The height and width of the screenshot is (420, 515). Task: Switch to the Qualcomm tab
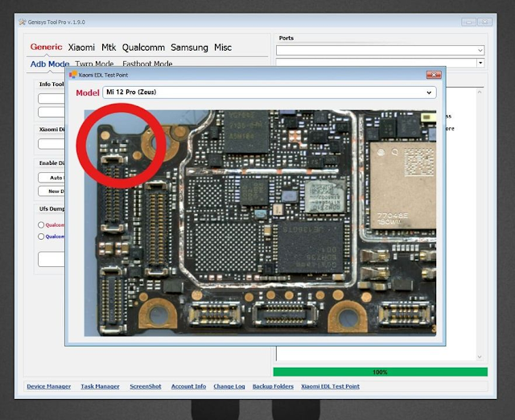point(143,47)
